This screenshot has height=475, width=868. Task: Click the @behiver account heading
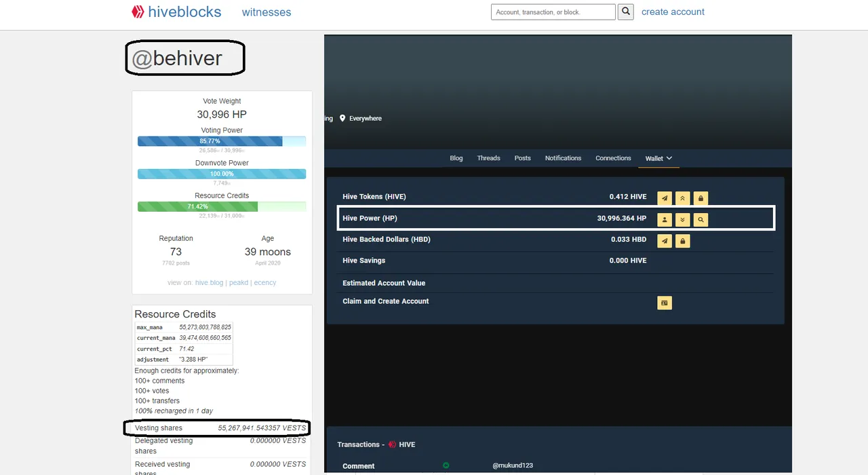[x=176, y=58]
